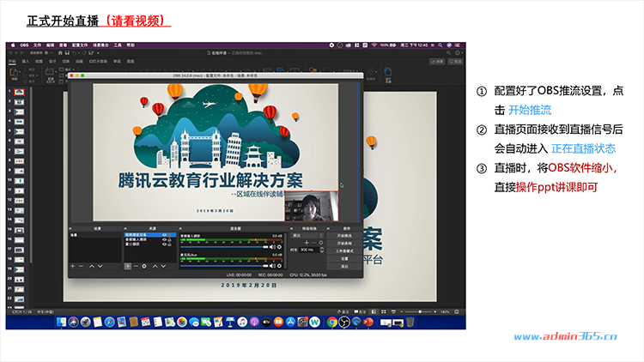644x362 pixels.
Task: Move scene down with Scenes panel down arrow
Action: coord(100,267)
